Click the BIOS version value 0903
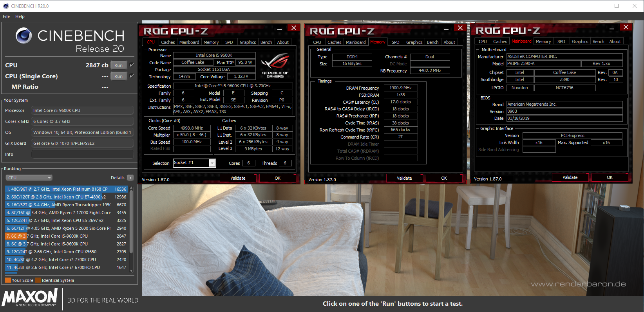 (x=564, y=111)
